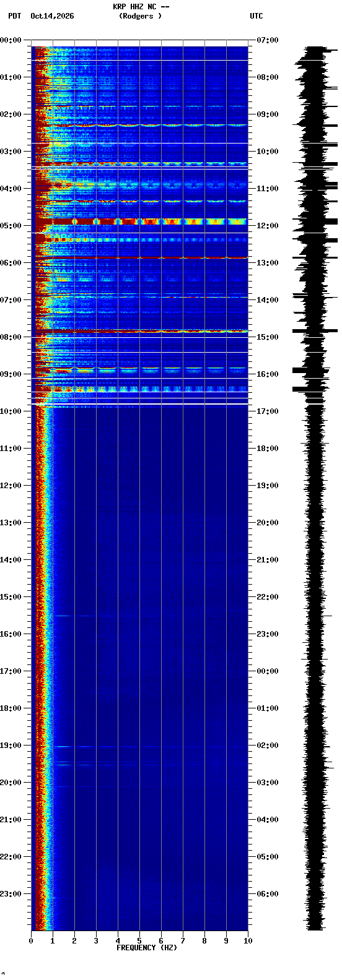Click the '15:00' label on UTC axis
Image resolution: width=342 pixels, height=980 pixels.
268,337
